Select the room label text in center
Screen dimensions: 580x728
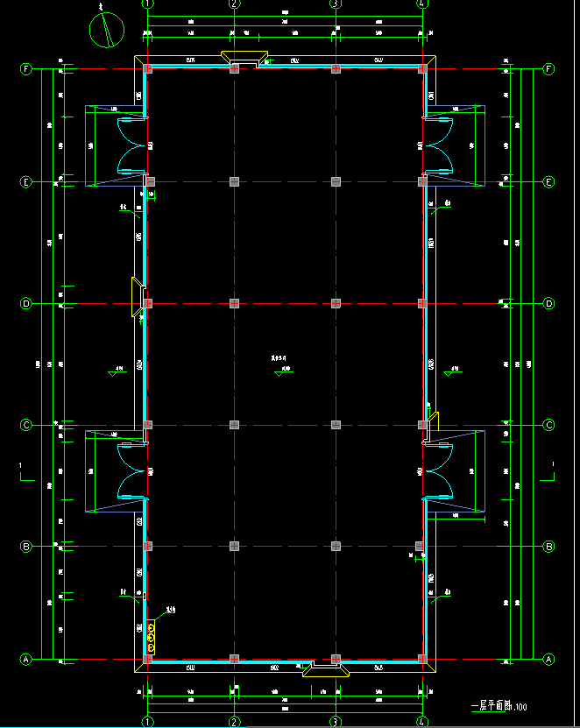click(x=279, y=357)
